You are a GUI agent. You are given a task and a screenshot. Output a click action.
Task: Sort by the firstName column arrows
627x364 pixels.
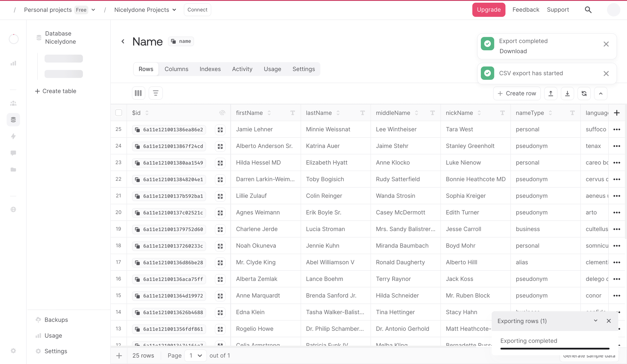pos(269,113)
